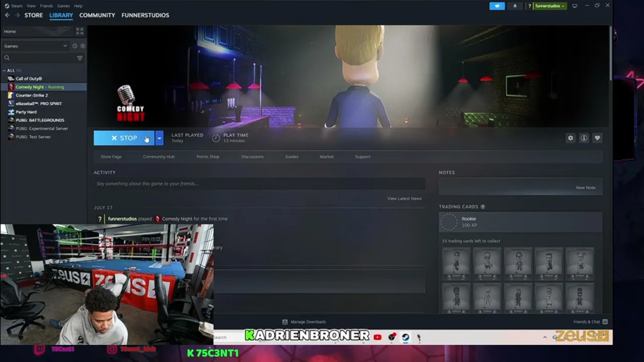The height and width of the screenshot is (362, 644).
Task: Select eBaseball PRO SPIRIT in game list
Action: pos(39,104)
